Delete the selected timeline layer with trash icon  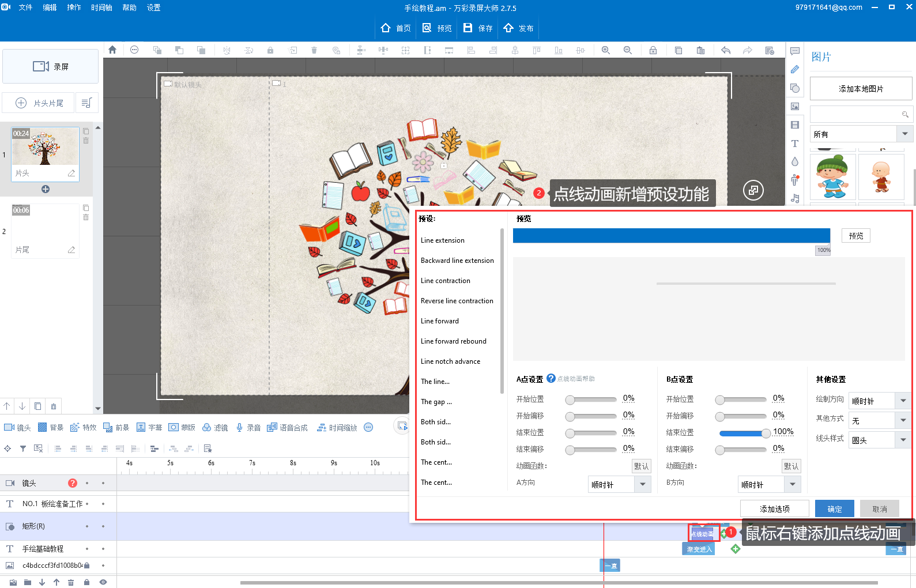71,582
